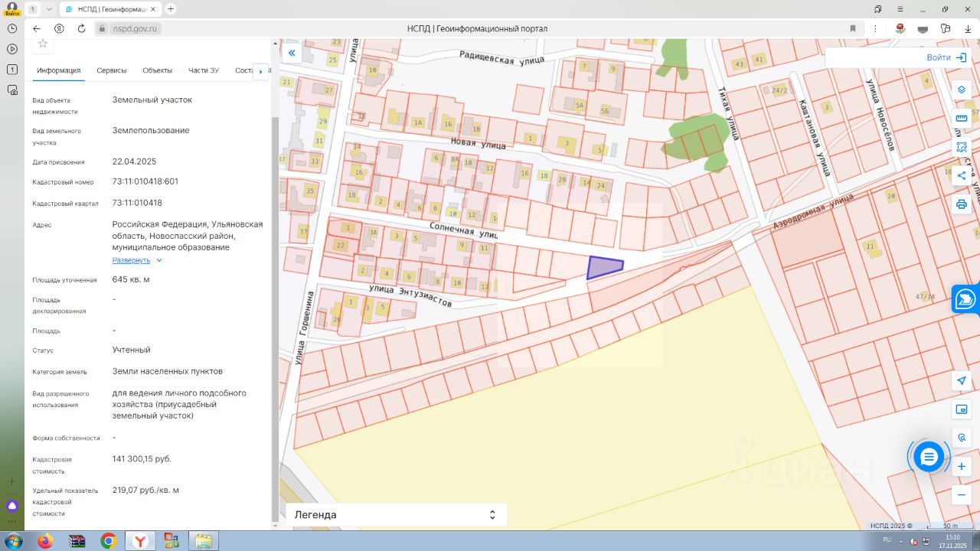
Task: Zoom out on the map
Action: click(x=962, y=495)
